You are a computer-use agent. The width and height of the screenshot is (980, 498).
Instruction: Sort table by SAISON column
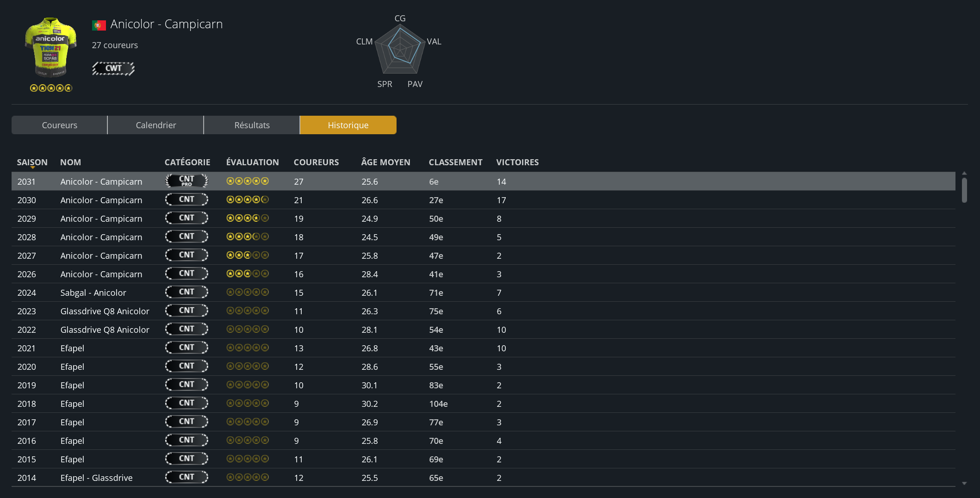[32, 162]
